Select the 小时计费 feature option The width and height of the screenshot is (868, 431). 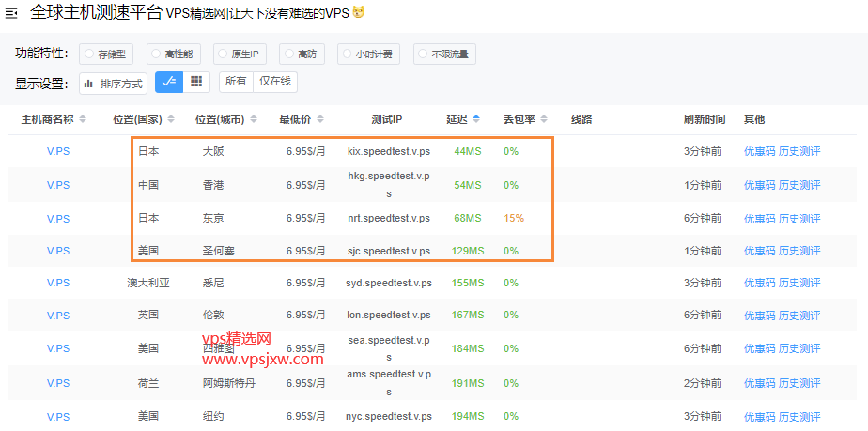[368, 54]
